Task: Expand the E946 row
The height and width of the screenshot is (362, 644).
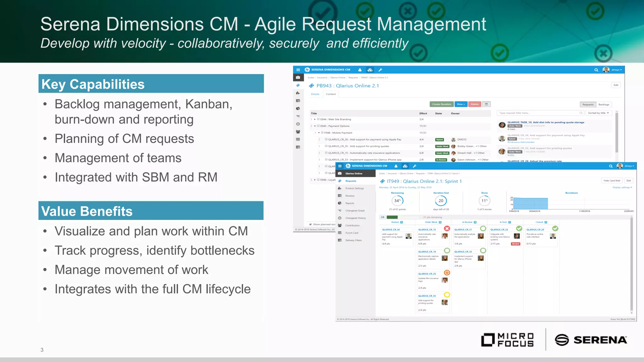Action: [315, 180]
